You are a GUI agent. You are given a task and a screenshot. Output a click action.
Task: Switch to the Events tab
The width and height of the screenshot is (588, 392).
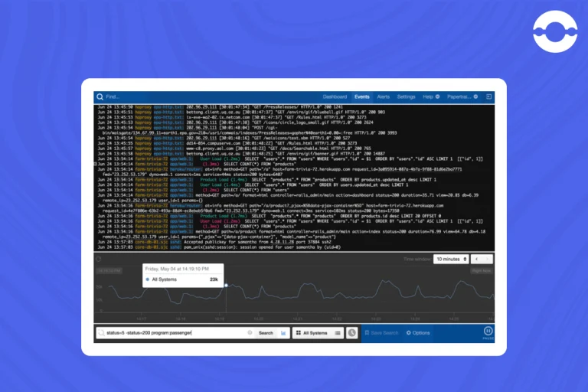(x=362, y=96)
